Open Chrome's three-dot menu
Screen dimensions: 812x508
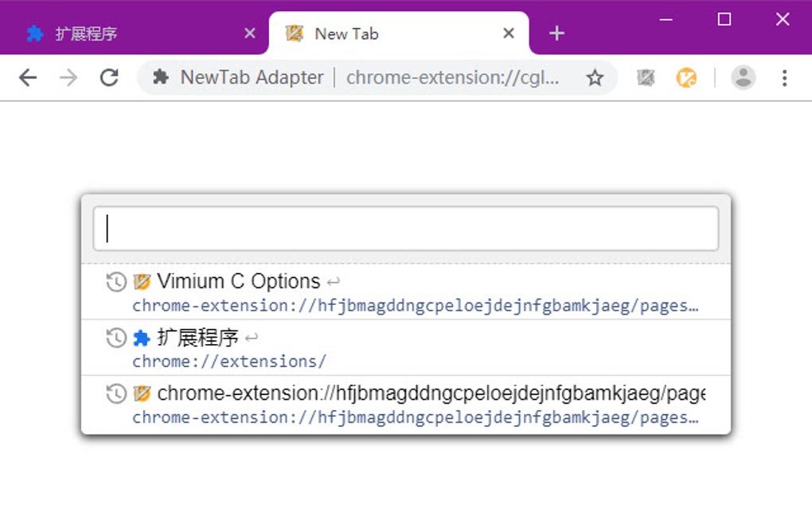click(x=785, y=76)
